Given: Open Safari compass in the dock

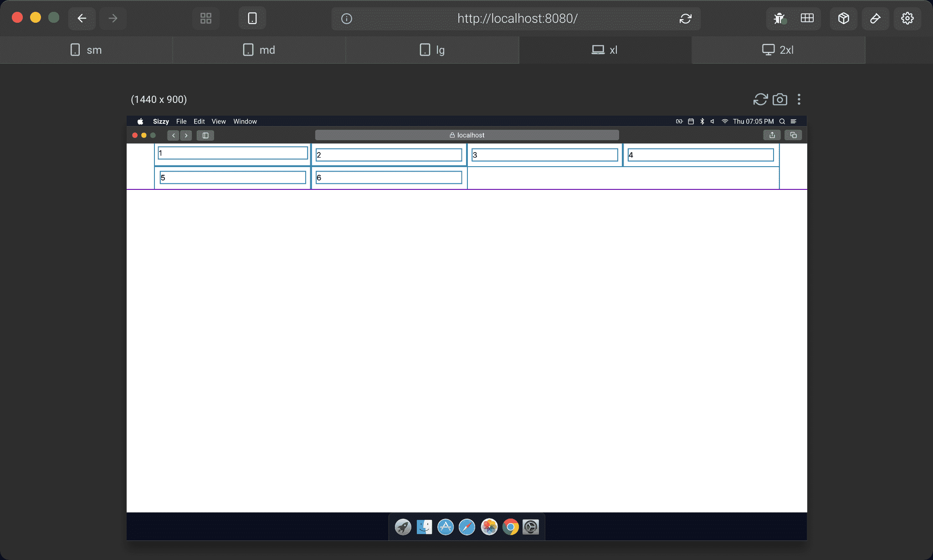Looking at the screenshot, I should pos(467,527).
